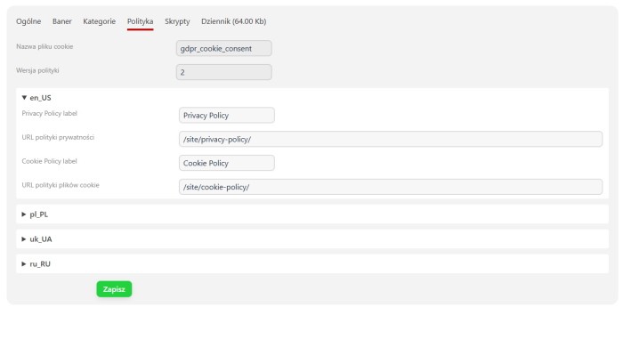Click the 'Nazwa pliku cookie' field caption
Screen dimensions: 623x364
pos(44,46)
